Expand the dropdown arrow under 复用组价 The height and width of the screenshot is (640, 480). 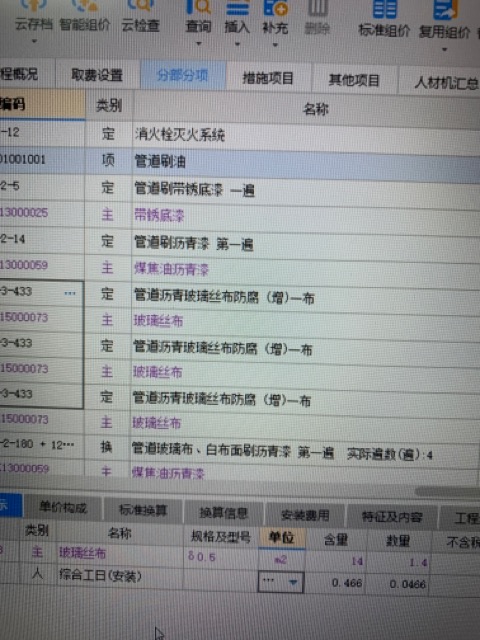(x=444, y=49)
